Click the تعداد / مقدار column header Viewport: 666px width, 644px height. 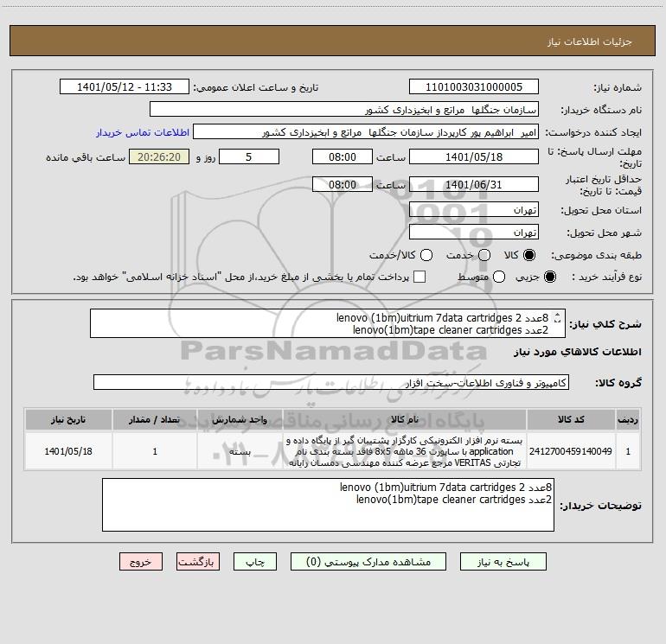(x=155, y=419)
